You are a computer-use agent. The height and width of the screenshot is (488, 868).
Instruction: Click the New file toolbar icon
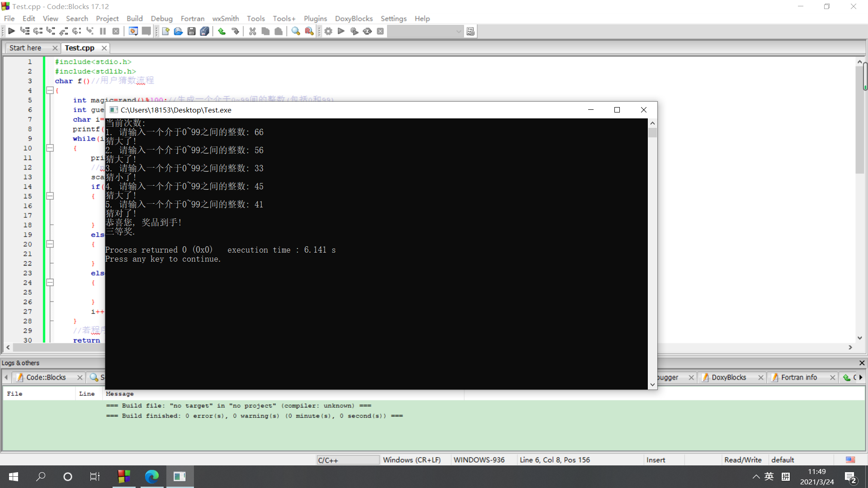165,31
